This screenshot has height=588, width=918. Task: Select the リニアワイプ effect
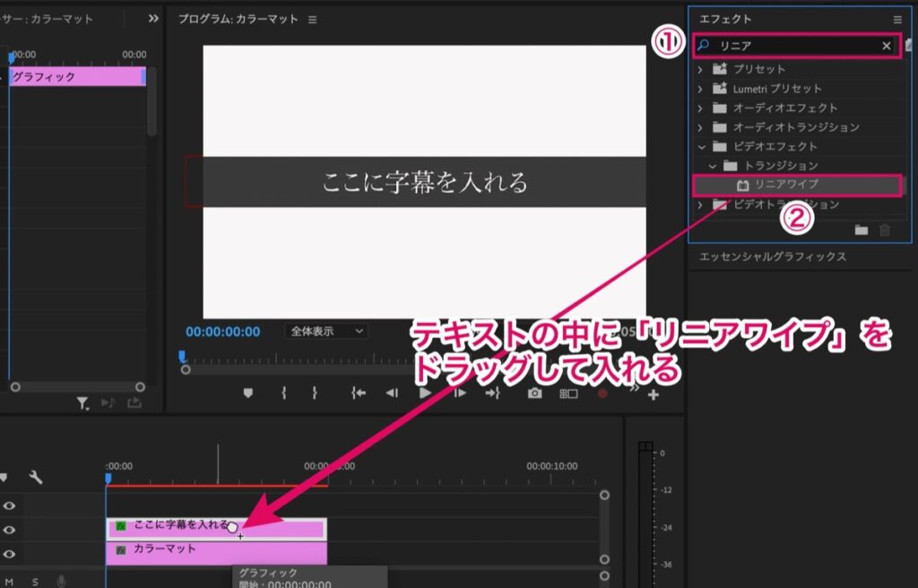797,185
